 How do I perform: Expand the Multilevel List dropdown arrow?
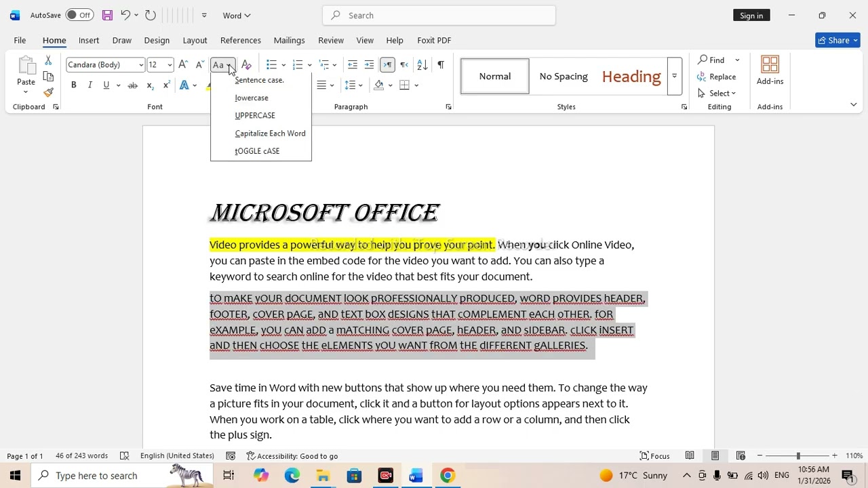pyautogui.click(x=334, y=65)
